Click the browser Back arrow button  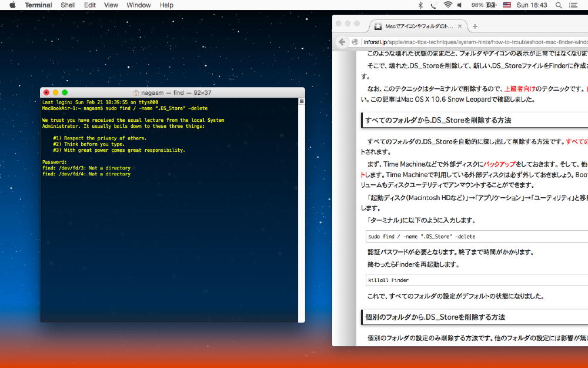pyautogui.click(x=342, y=42)
